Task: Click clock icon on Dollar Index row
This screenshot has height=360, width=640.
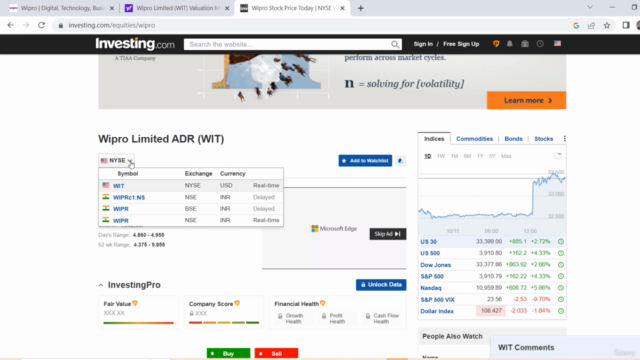Action: click(561, 311)
